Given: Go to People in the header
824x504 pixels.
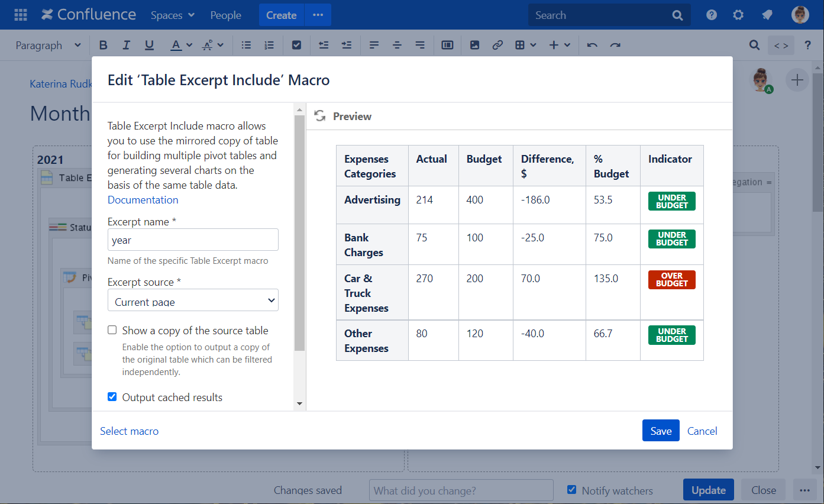Looking at the screenshot, I should [225, 15].
